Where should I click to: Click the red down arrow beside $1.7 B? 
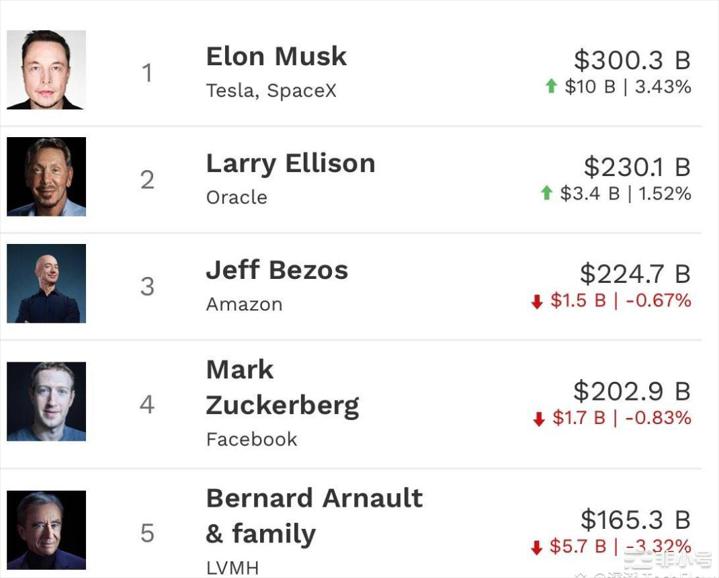click(x=539, y=419)
